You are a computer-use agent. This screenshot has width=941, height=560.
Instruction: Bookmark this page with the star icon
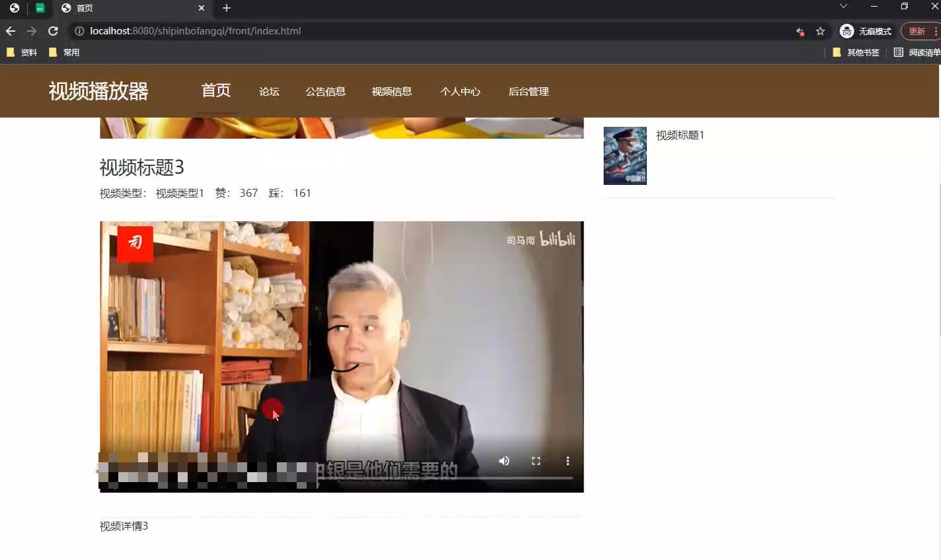[x=819, y=30]
